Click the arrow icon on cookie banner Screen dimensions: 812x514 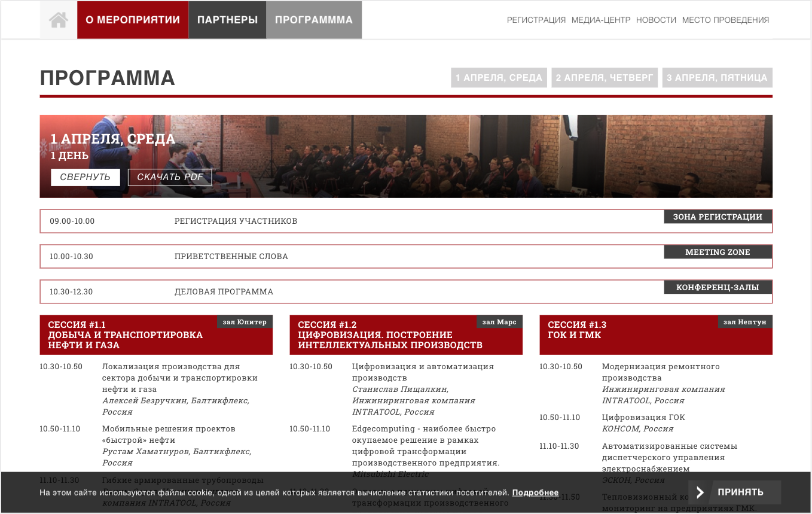click(x=700, y=492)
